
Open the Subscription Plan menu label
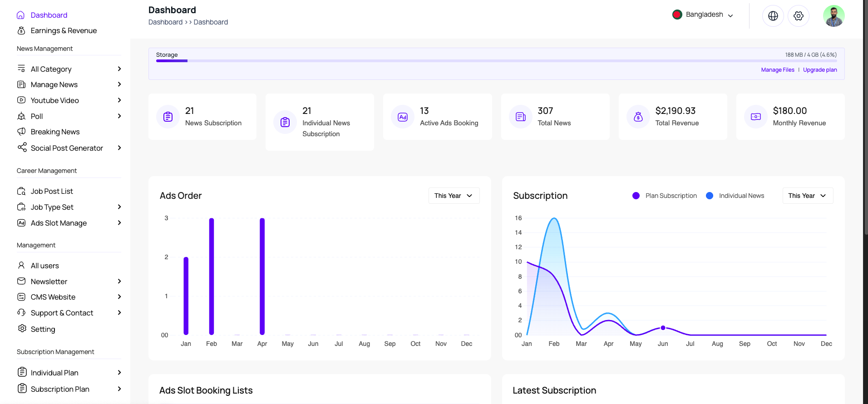pos(60,389)
